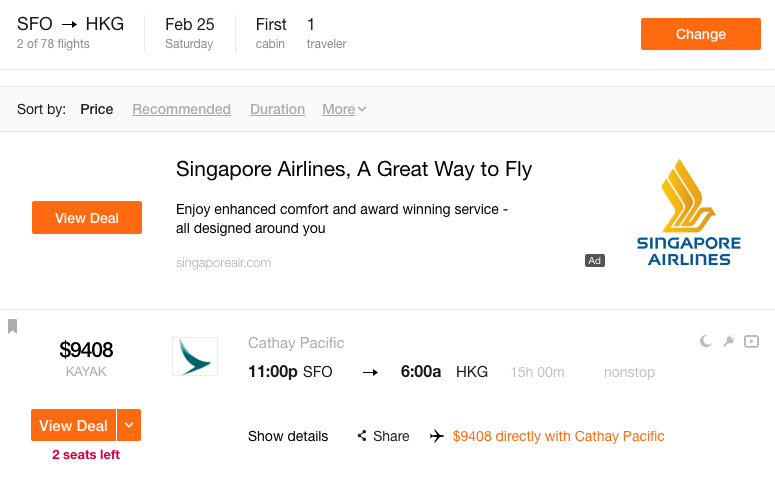Expand Show details for the Cathay flight
775x479 pixels.
[x=288, y=436]
